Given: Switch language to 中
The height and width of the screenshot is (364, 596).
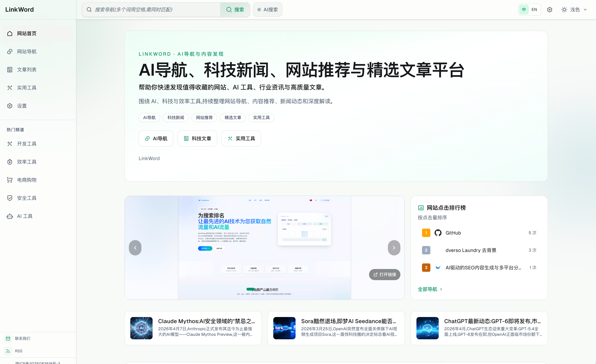Looking at the screenshot, I should click(524, 10).
